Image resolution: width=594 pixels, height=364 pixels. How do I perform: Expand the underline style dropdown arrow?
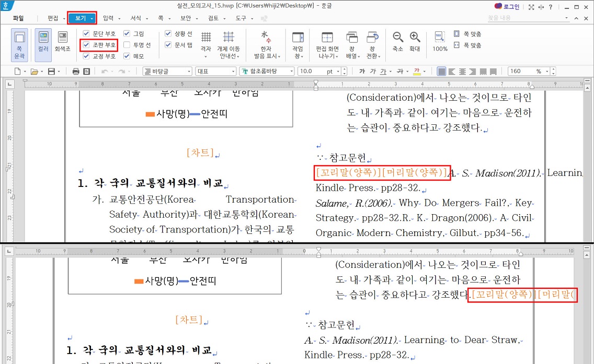(x=390, y=71)
